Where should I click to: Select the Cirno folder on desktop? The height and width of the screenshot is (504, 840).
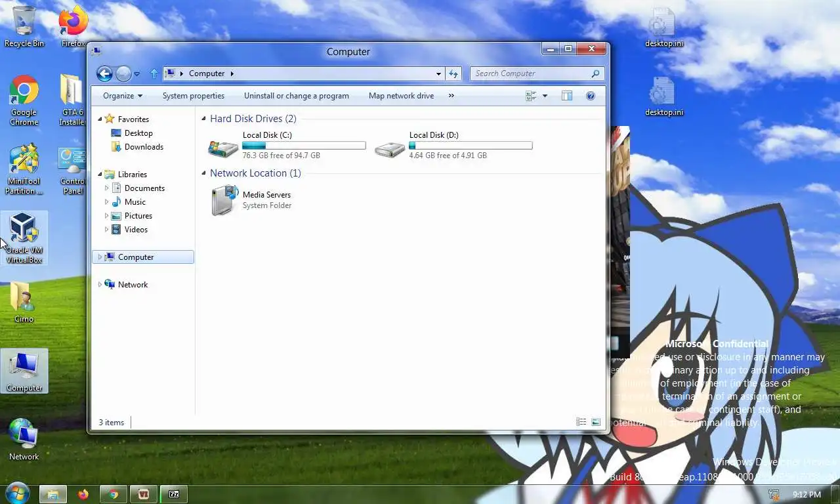pos(24,302)
